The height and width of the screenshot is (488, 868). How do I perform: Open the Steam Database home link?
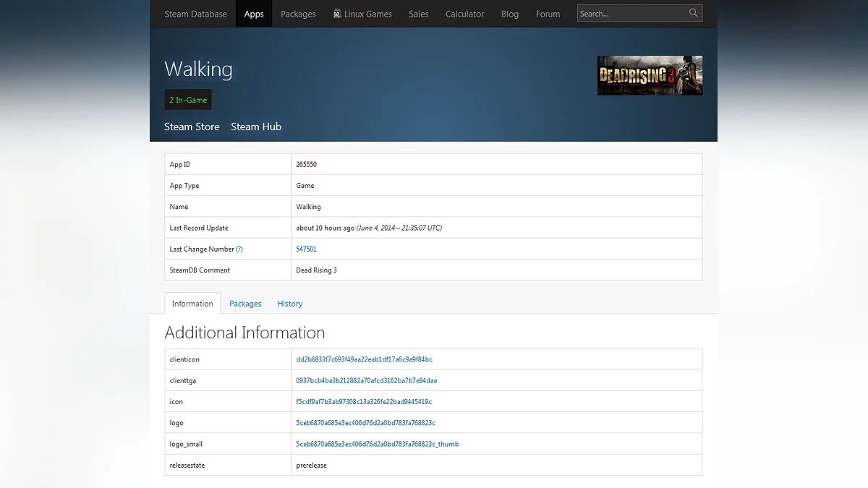click(x=195, y=14)
